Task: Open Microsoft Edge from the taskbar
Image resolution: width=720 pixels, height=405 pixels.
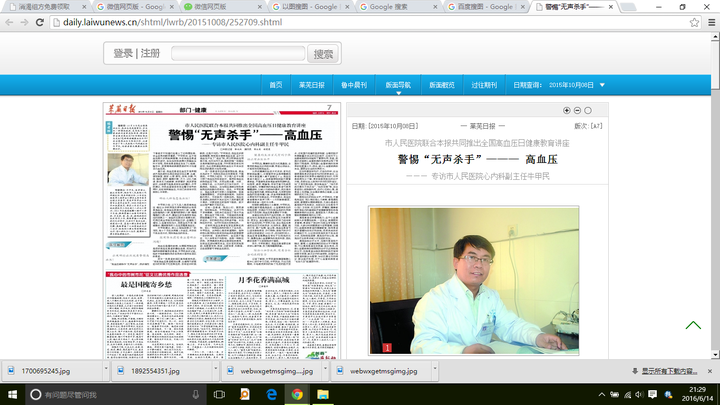Action: pos(271,395)
